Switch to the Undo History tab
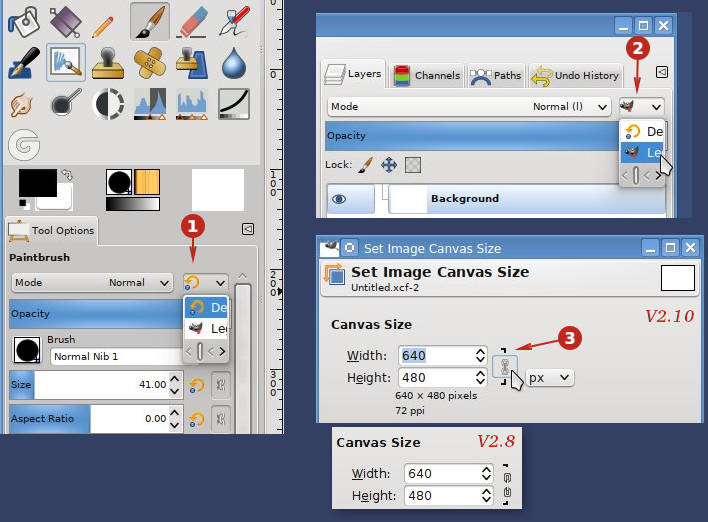The width and height of the screenshot is (708, 522). pyautogui.click(x=575, y=75)
